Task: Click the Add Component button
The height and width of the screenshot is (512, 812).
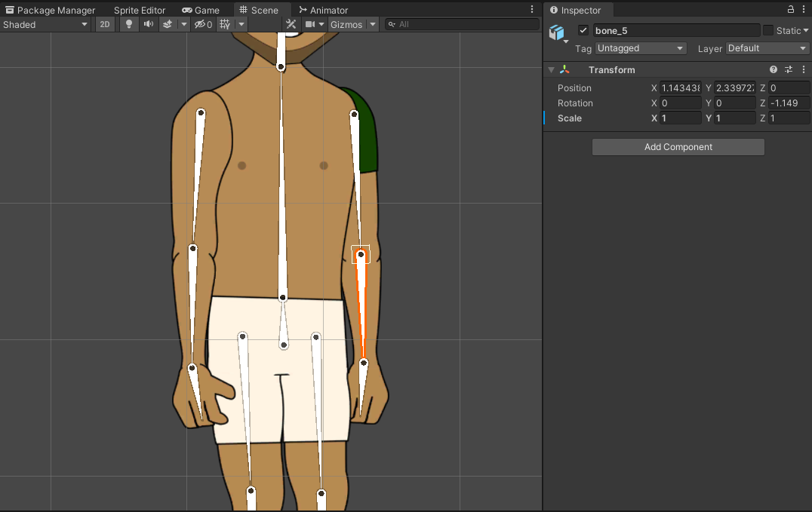Action: point(678,146)
